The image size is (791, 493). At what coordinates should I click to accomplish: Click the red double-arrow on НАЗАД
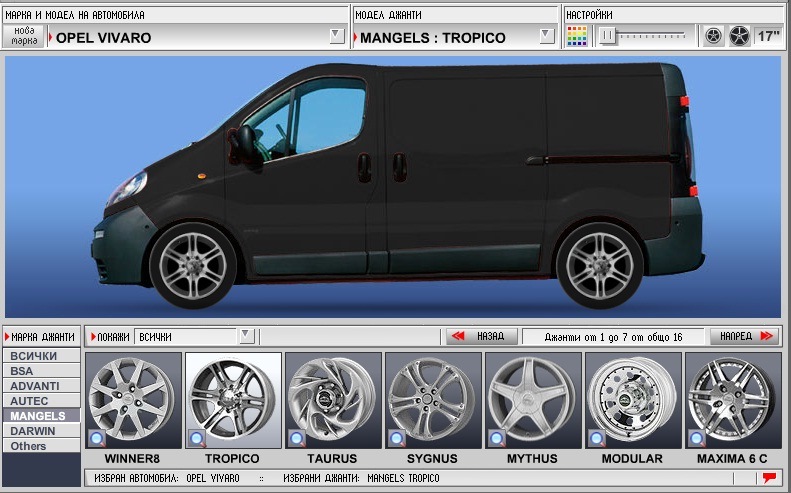click(458, 336)
